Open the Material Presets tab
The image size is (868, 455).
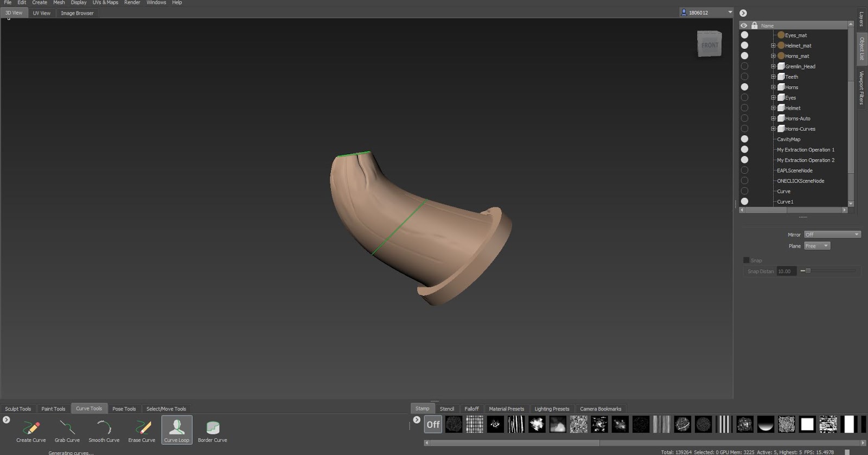[x=506, y=409]
